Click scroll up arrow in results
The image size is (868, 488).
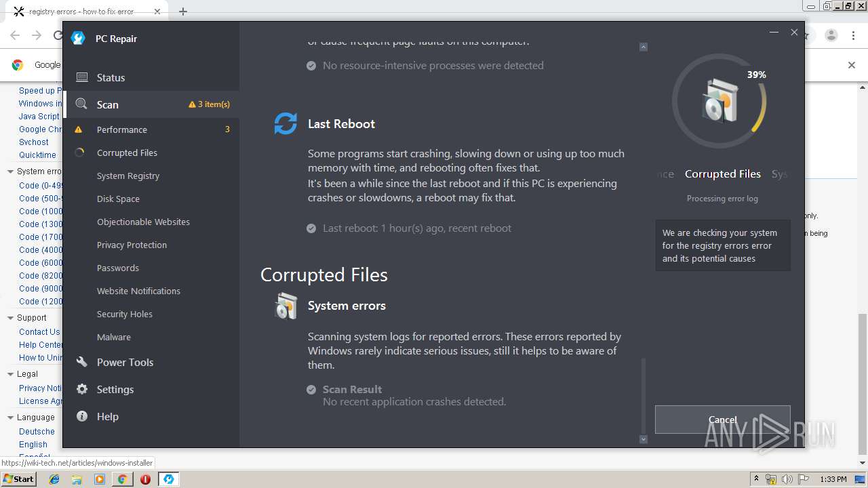644,47
